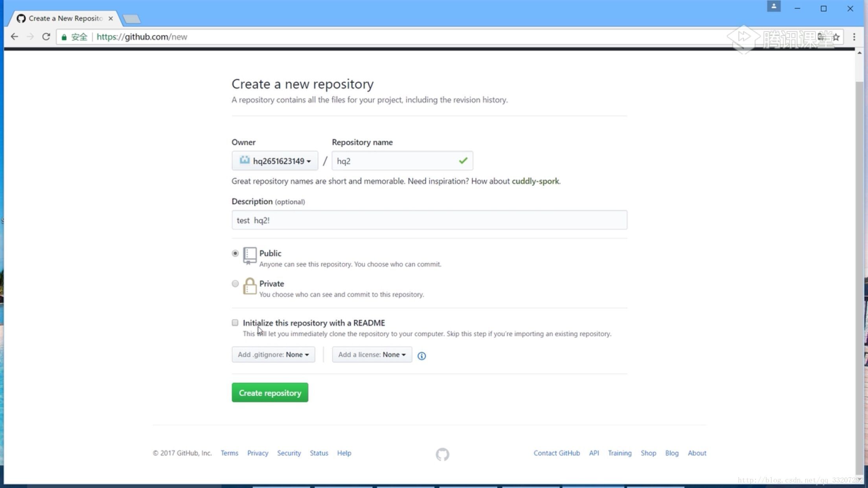Click the Public repository book icon
868x488 pixels.
[250, 255]
